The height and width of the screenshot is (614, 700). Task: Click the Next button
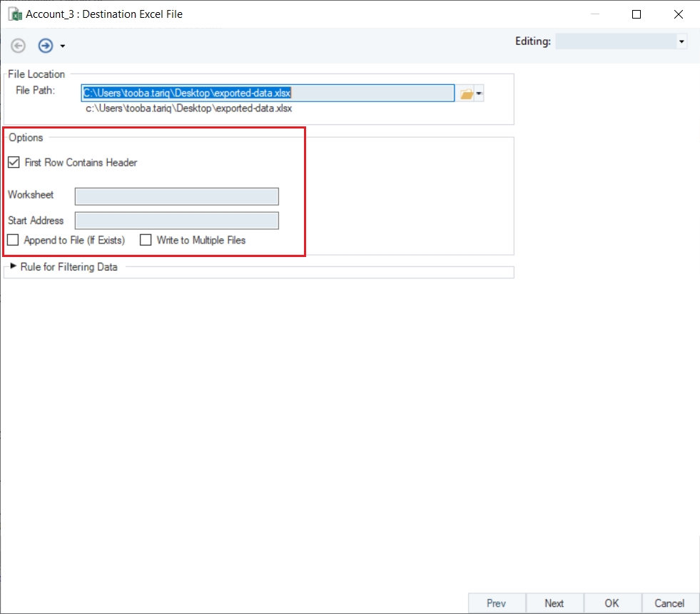pos(554,603)
